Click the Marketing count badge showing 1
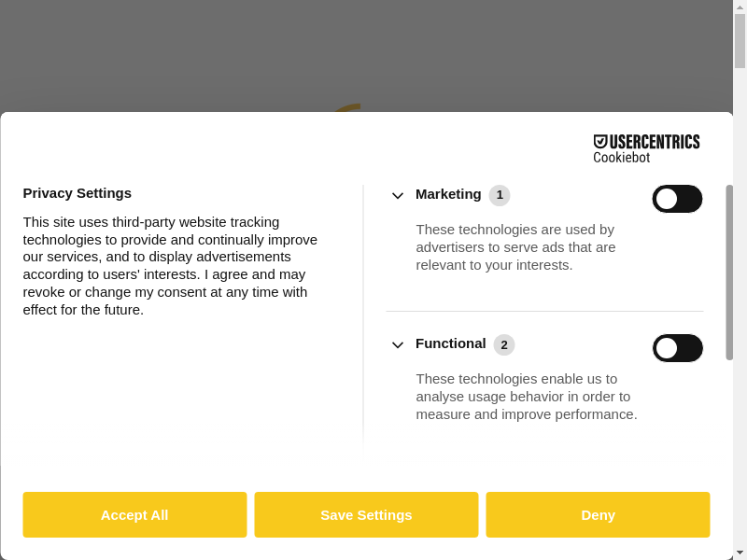Viewport: 747px width, 560px height. pyautogui.click(x=500, y=195)
